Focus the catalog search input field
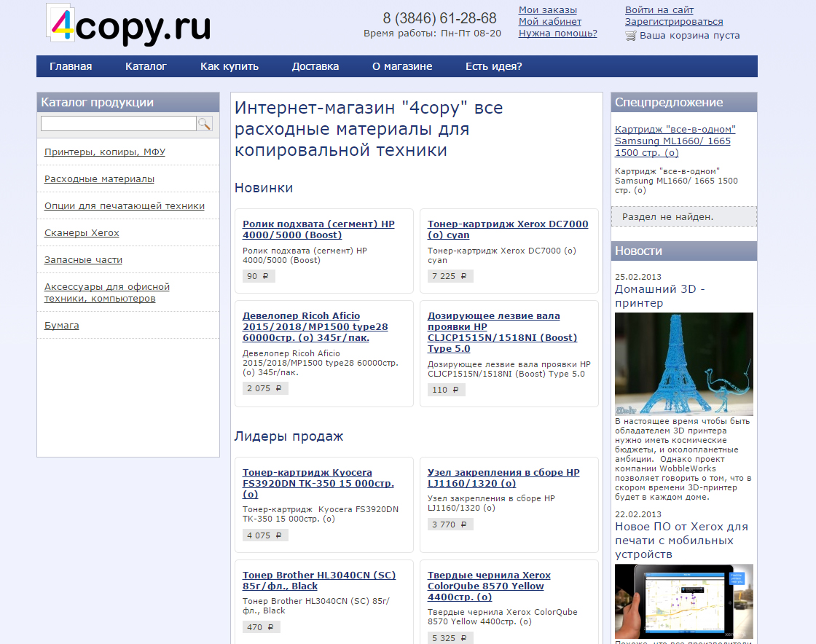This screenshot has width=816, height=644. (118, 123)
